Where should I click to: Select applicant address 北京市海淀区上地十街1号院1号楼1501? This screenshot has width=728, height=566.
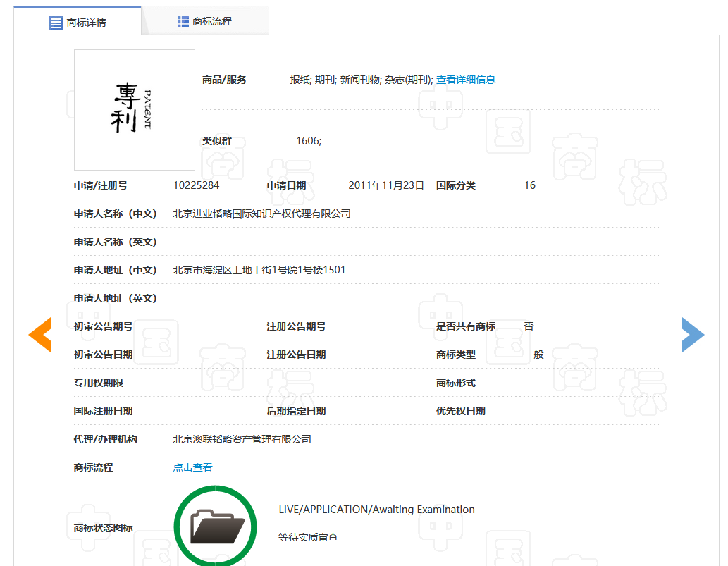(259, 270)
